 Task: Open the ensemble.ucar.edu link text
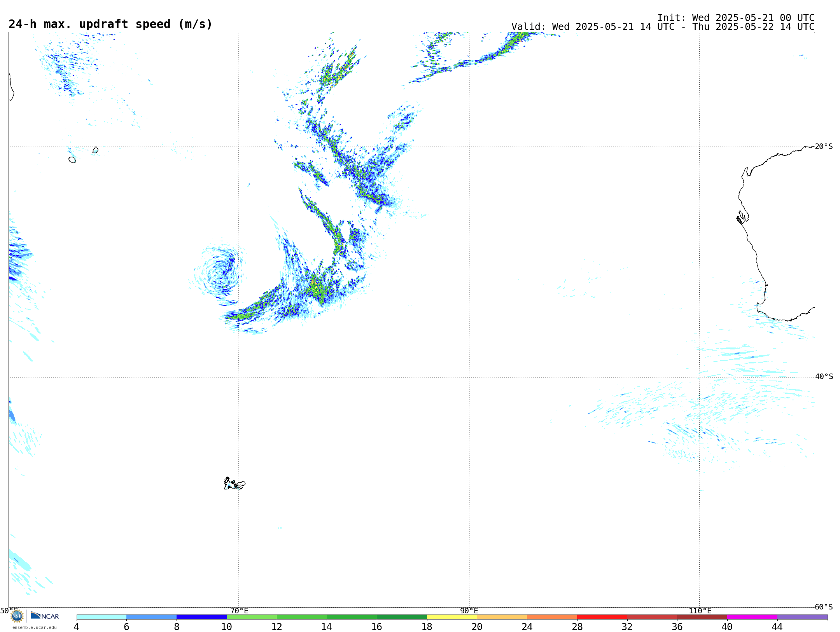[34, 627]
